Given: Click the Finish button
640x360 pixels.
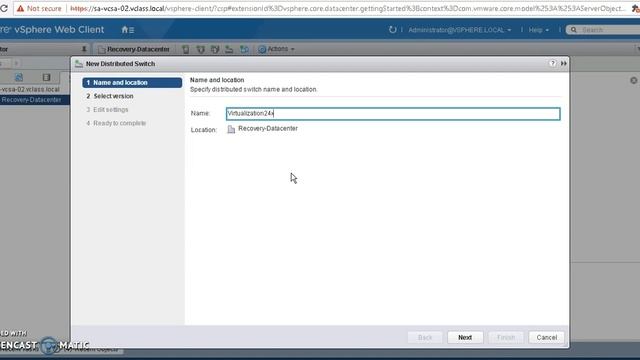Looking at the screenshot, I should click(x=506, y=338).
